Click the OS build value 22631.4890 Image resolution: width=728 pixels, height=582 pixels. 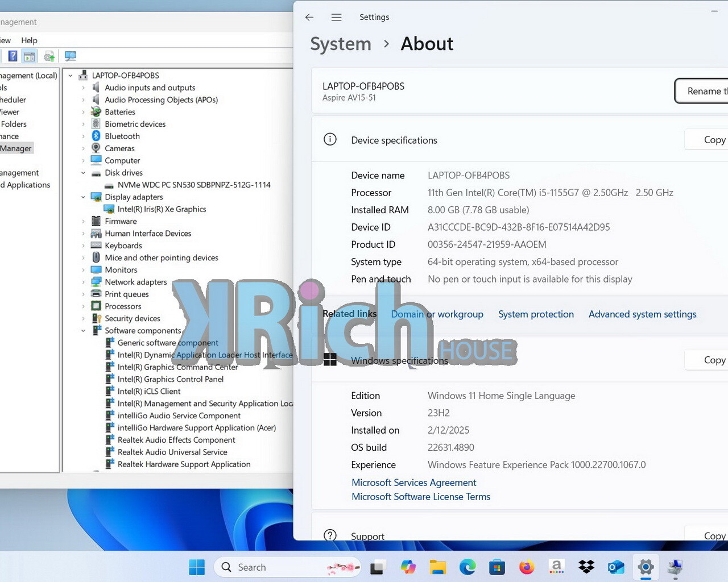click(451, 447)
